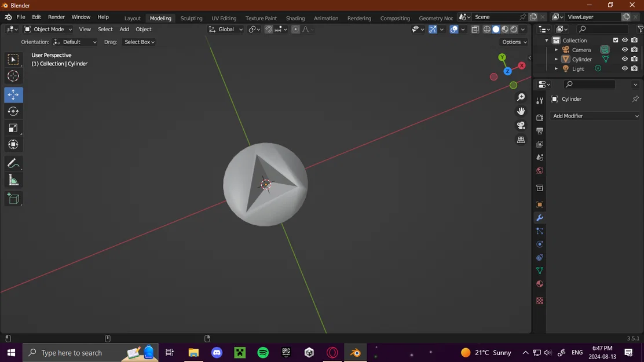Focus the Windows taskbar search box
This screenshot has width=644, height=362.
click(x=72, y=353)
